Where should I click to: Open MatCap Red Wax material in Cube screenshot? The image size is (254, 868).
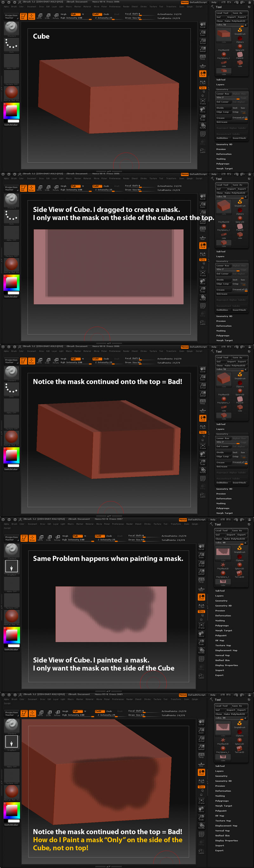tap(11, 93)
